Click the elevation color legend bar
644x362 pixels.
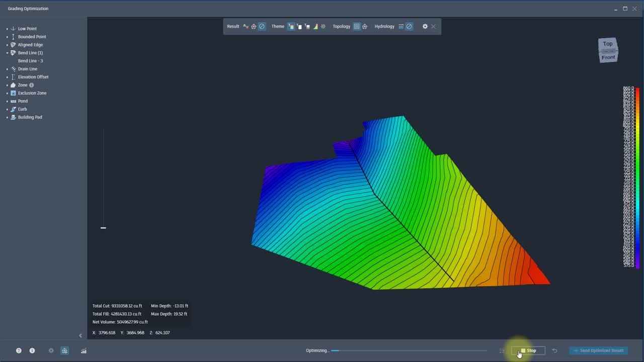(637, 178)
